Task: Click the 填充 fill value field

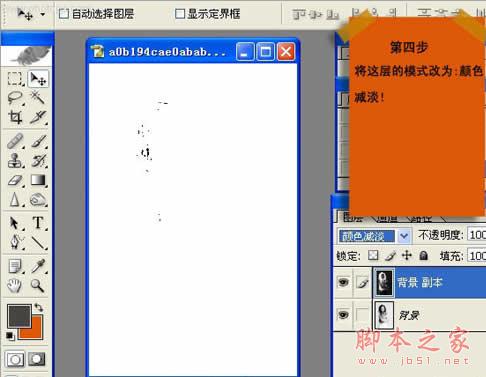Action: click(477, 256)
